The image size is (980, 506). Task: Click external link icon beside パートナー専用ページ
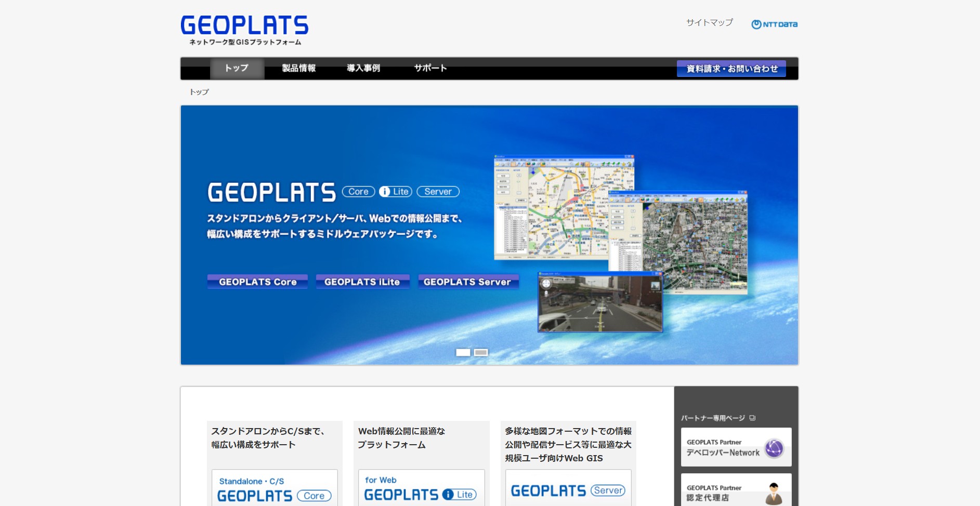752,418
